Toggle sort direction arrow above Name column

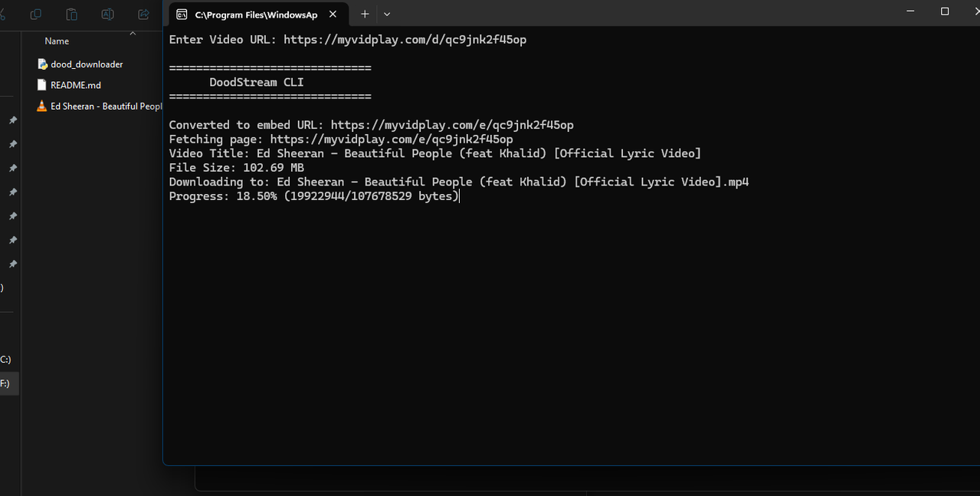coord(133,33)
